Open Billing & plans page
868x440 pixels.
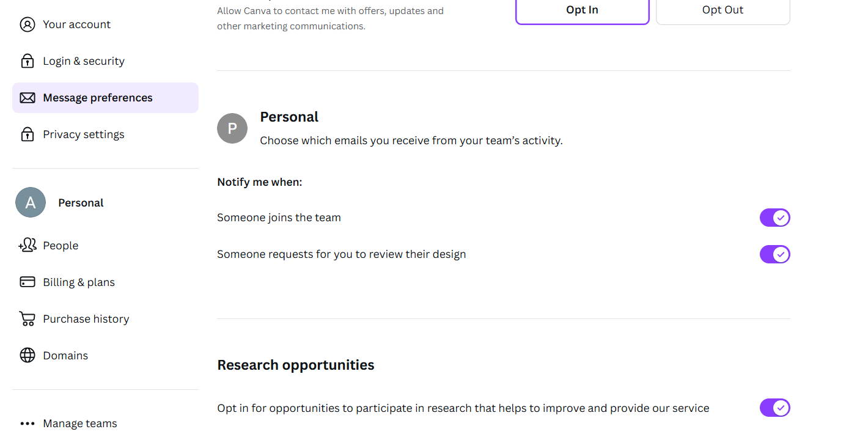click(79, 282)
